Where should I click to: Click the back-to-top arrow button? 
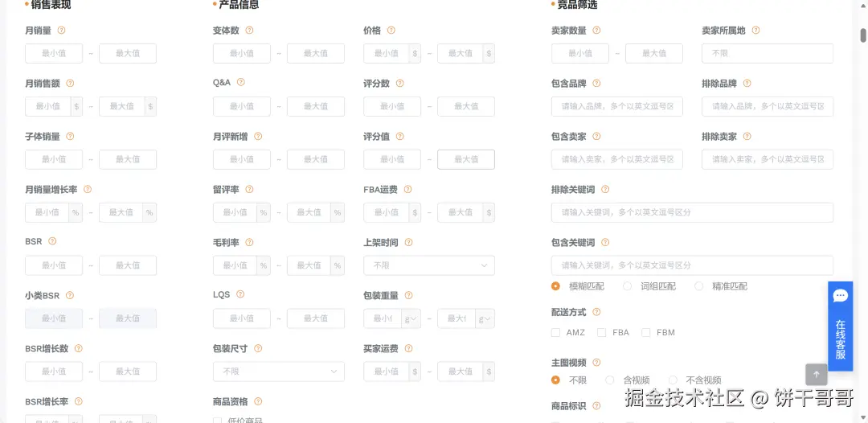pyautogui.click(x=817, y=375)
